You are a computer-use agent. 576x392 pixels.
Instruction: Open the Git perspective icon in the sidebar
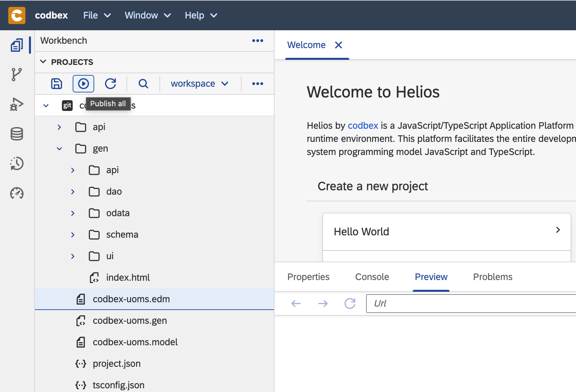tap(17, 75)
